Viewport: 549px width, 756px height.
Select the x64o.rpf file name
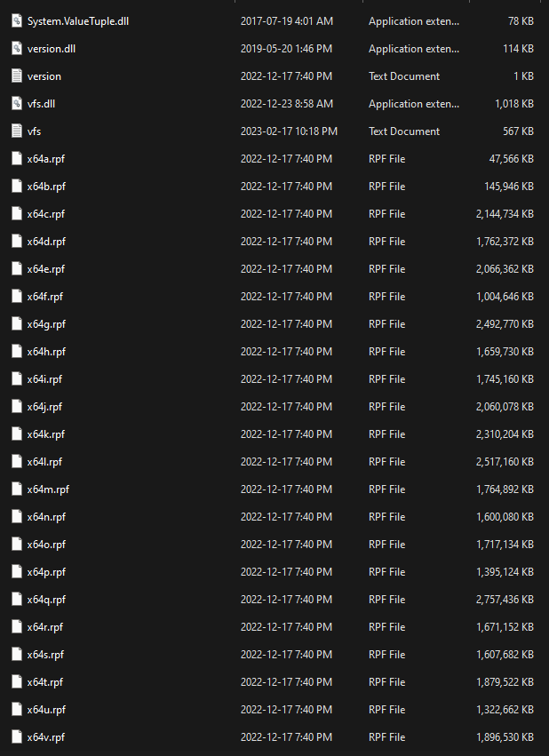46,545
